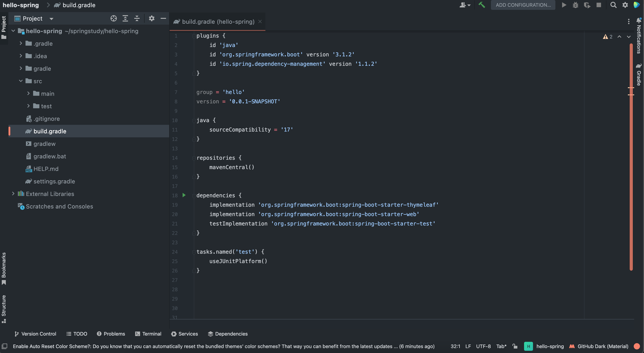Expand the test folder

click(28, 106)
